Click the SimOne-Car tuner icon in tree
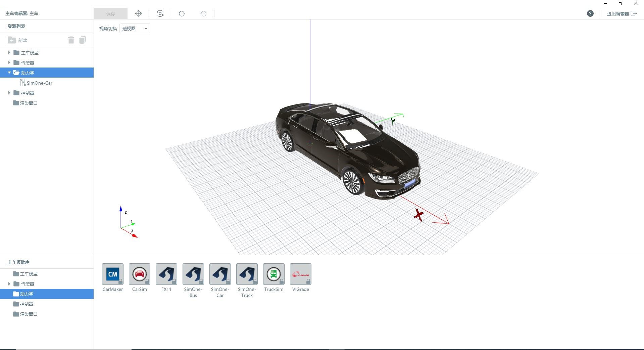The height and width of the screenshot is (350, 644). (22, 83)
